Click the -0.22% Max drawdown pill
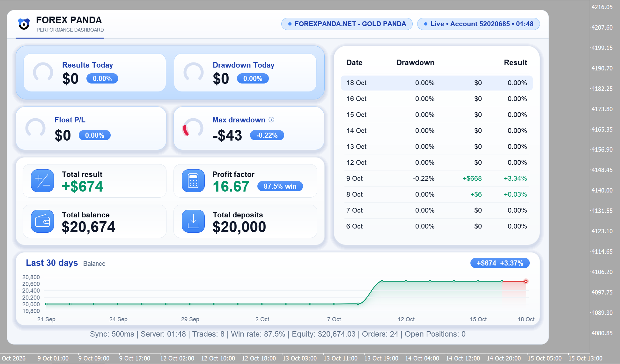 [267, 135]
